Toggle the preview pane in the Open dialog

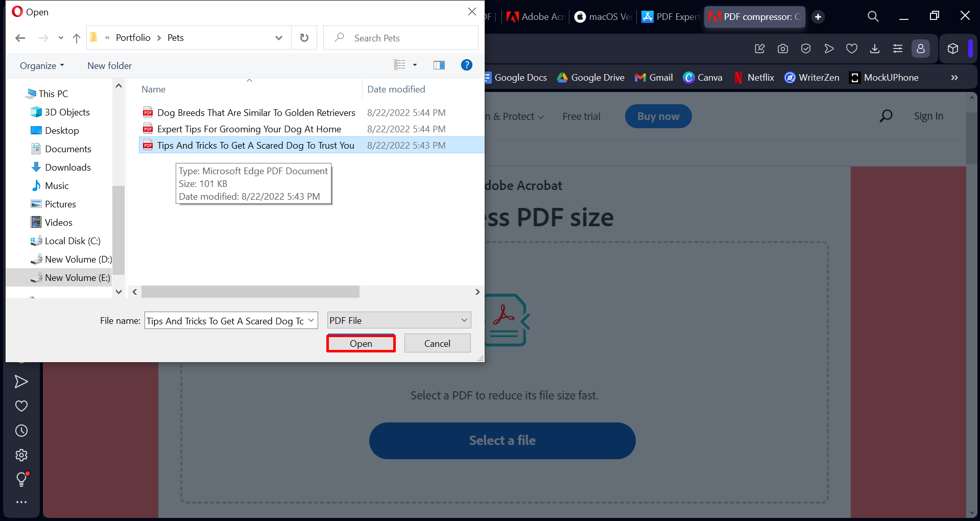[439, 65]
